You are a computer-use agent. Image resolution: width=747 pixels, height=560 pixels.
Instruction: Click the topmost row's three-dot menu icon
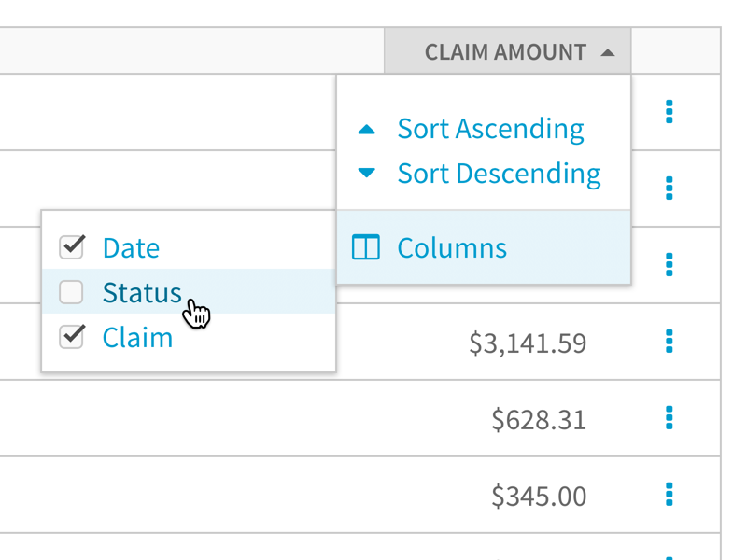(670, 111)
